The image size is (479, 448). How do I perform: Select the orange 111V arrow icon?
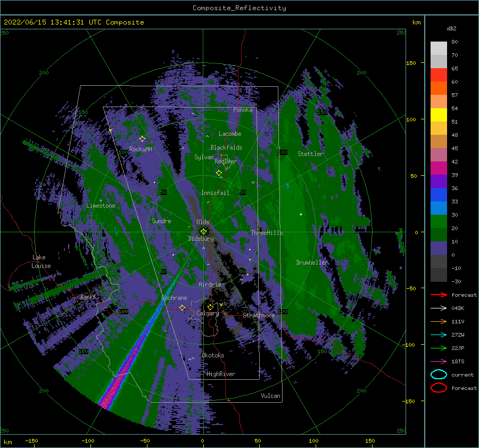[439, 321]
